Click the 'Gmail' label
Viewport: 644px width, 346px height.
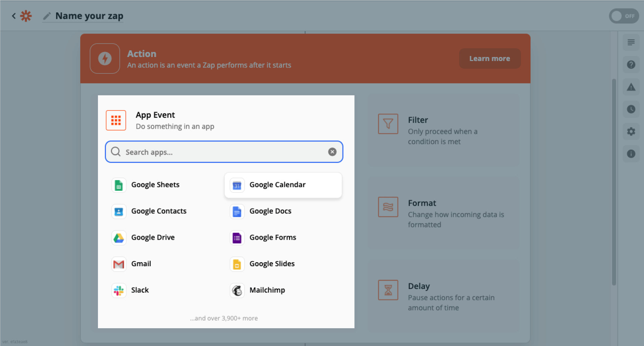coord(141,264)
